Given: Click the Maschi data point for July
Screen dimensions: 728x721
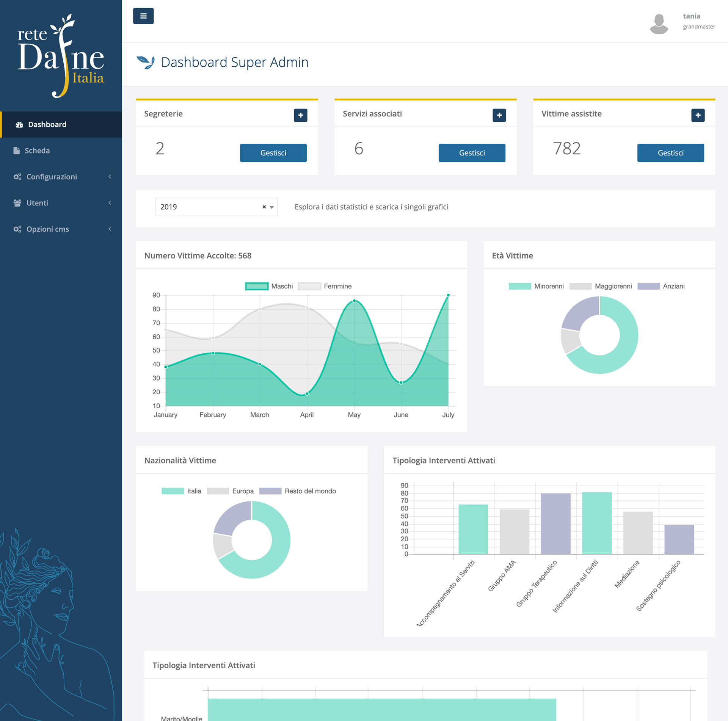Looking at the screenshot, I should (x=448, y=295).
